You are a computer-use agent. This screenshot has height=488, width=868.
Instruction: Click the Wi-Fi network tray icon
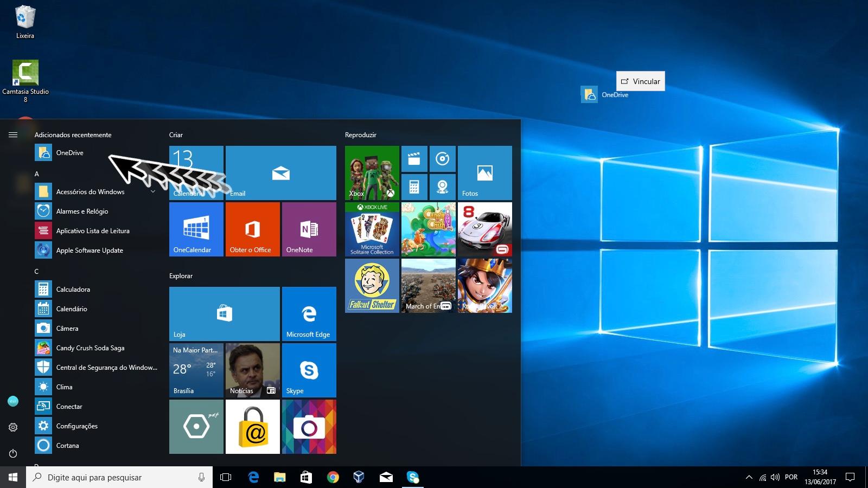coord(763,478)
